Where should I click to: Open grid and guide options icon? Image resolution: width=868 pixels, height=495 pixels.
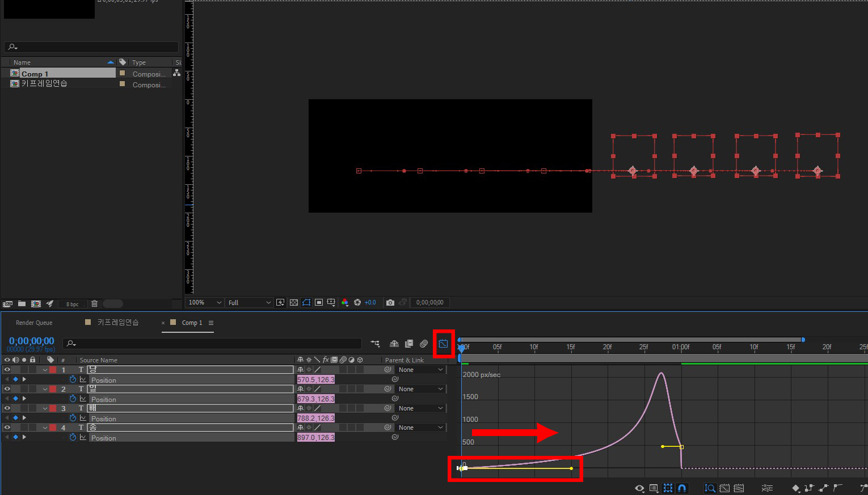(x=331, y=303)
